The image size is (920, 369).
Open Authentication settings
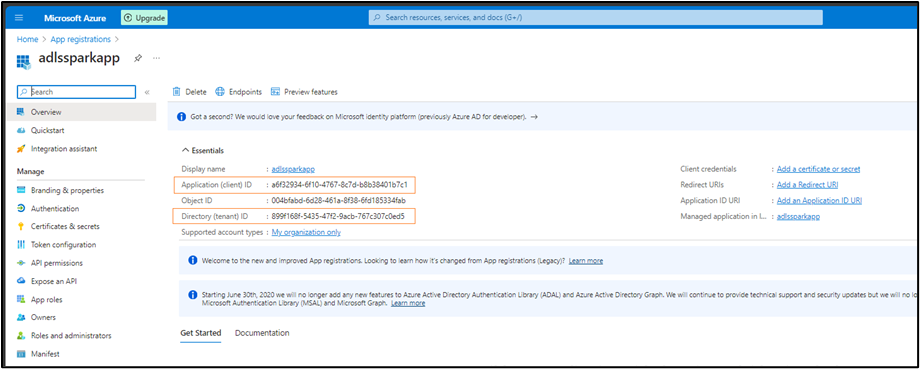[55, 208]
